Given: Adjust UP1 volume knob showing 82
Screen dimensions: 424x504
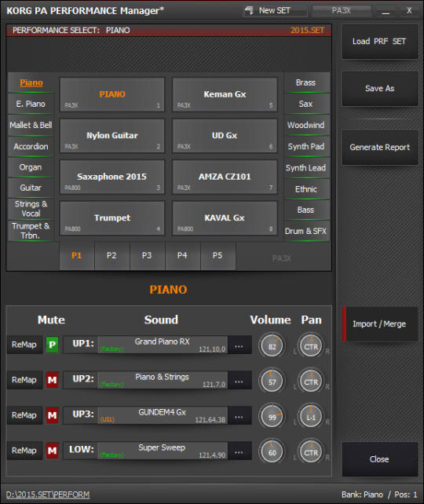Looking at the screenshot, I should [272, 346].
